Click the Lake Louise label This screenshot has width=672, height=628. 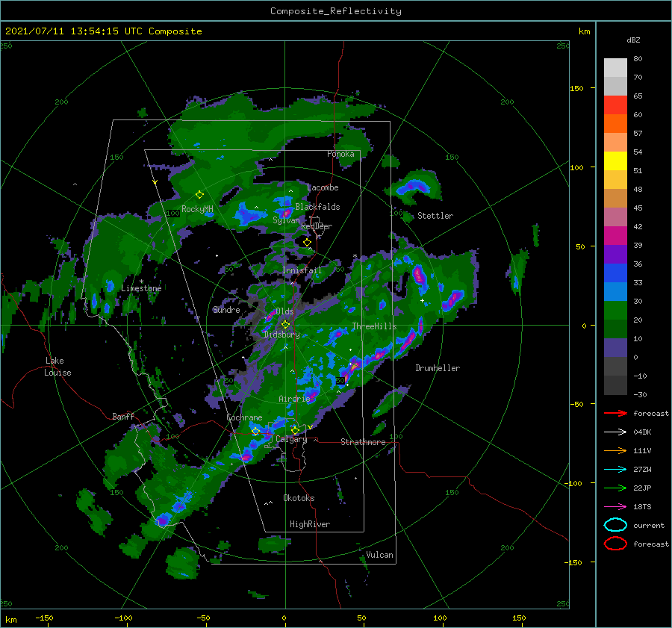click(x=57, y=367)
